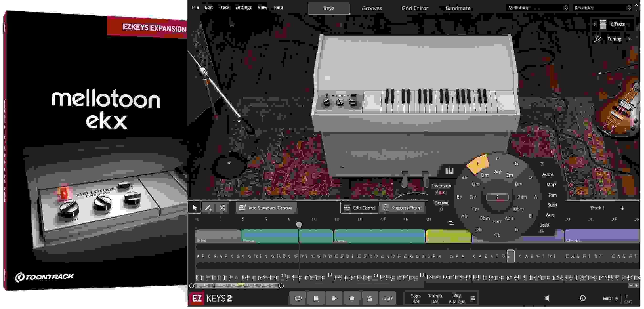Select the arrow selection tool
The width and height of the screenshot is (644, 309).
194,207
